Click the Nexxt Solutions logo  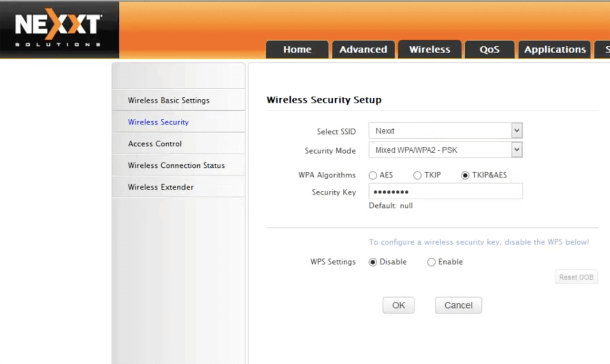tap(59, 29)
